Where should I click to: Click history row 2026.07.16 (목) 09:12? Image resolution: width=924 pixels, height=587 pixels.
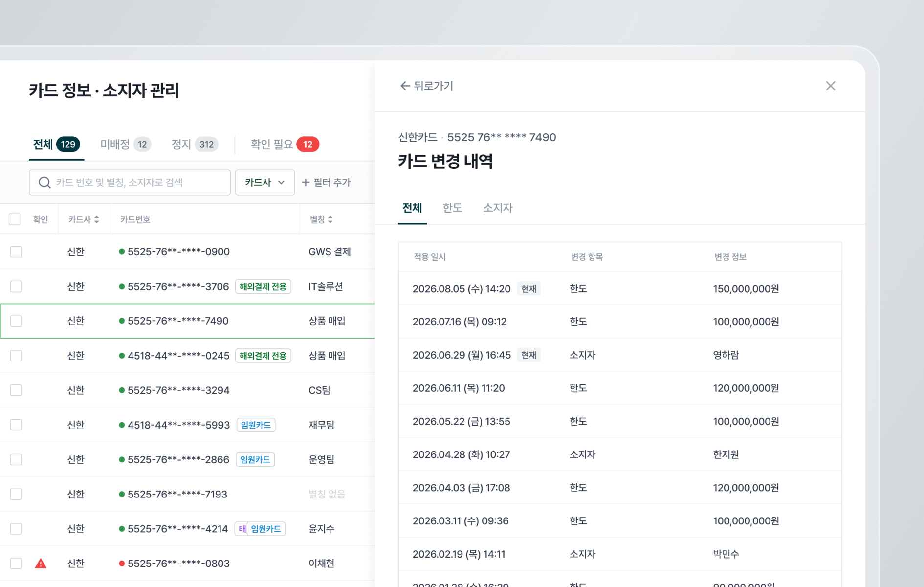point(620,322)
